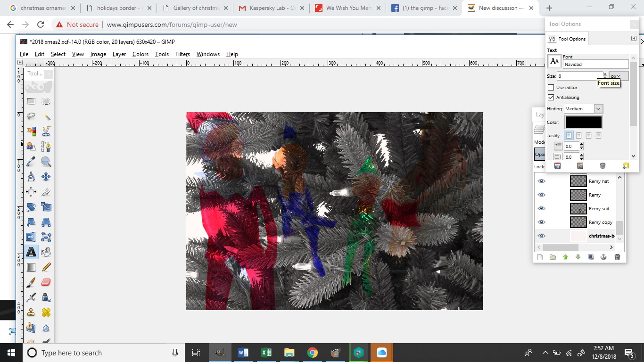Choose the Zoom magnifier tool
This screenshot has height=362, width=644.
pyautogui.click(x=46, y=162)
